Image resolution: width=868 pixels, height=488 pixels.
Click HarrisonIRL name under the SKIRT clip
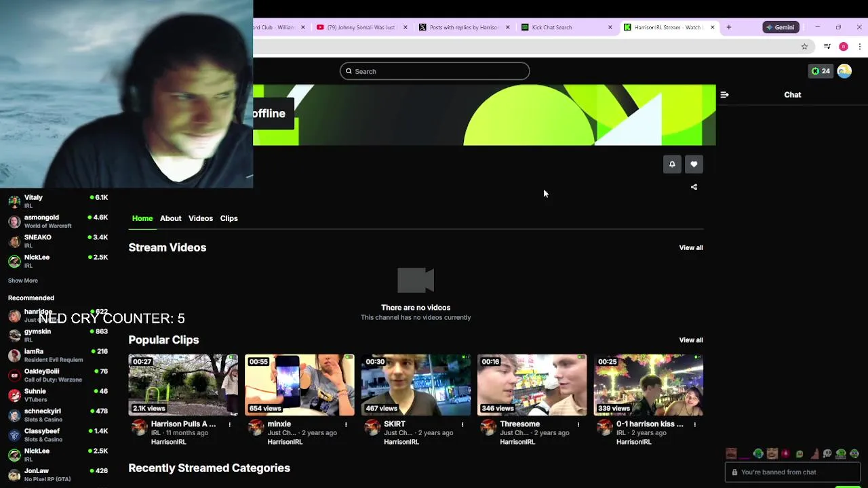pos(401,442)
